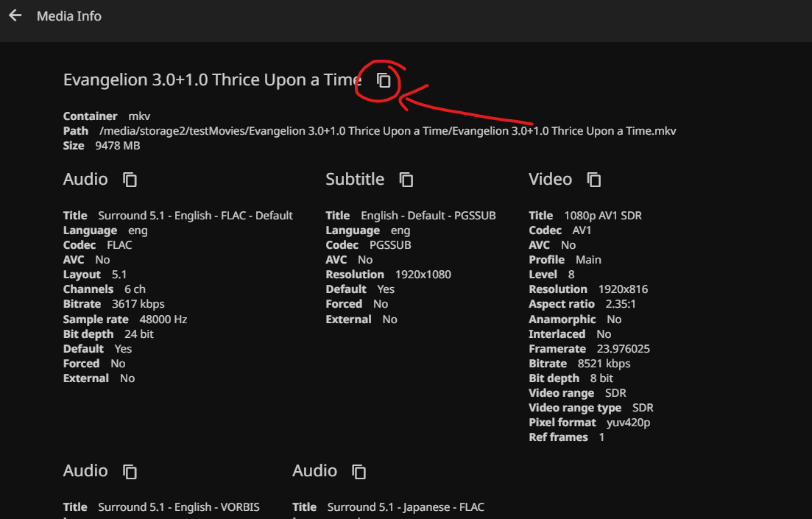Click the Evangelion 3.0+1.0 movie title heading
Image resolution: width=812 pixels, height=519 pixels.
tap(212, 80)
